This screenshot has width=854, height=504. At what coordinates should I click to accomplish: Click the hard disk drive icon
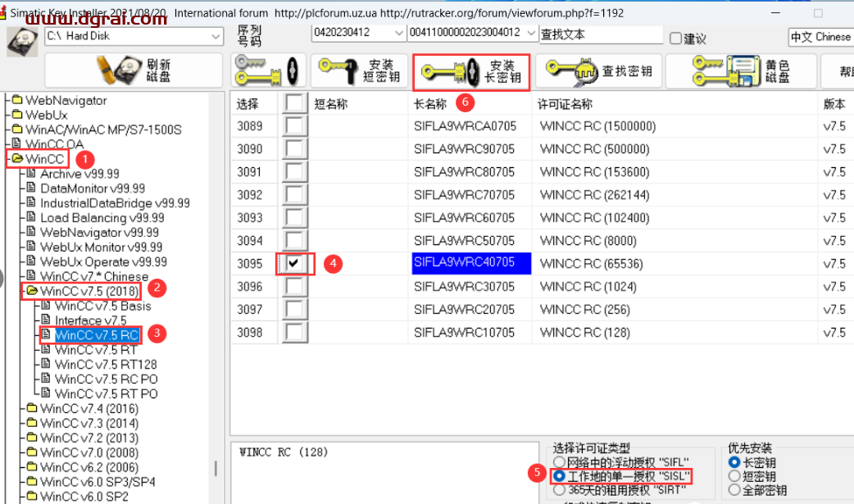pos(22,42)
